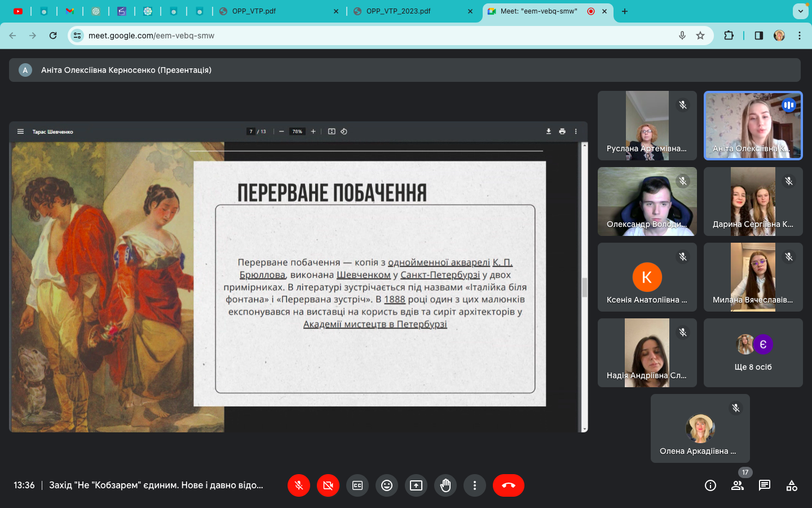This screenshot has height=508, width=812.
Task: Raise hand in the meeting
Action: [445, 485]
